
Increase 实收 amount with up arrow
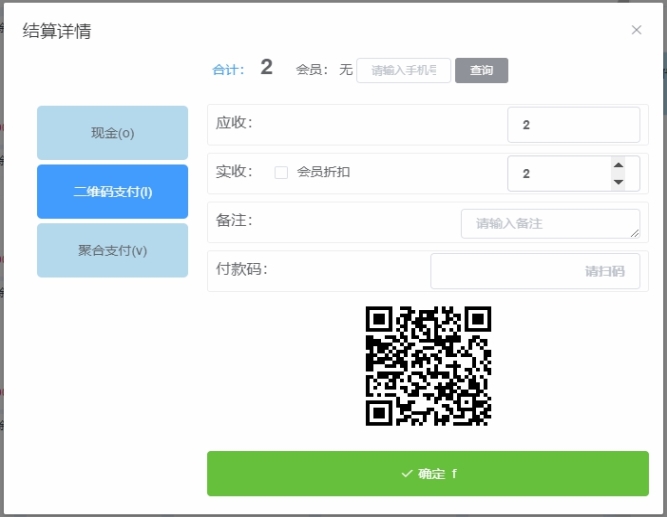619,165
